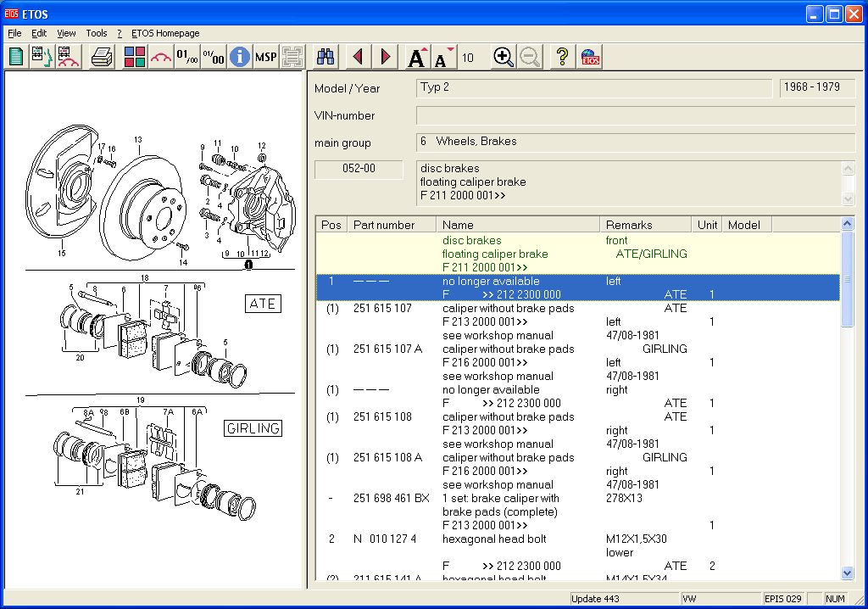Open the Tools menu
868x609 pixels.
pos(97,33)
